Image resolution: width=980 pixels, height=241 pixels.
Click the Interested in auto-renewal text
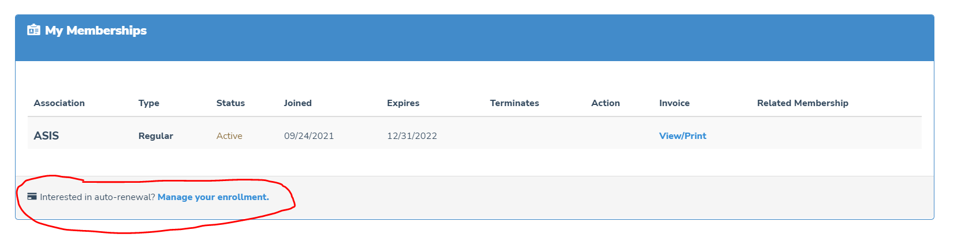98,197
